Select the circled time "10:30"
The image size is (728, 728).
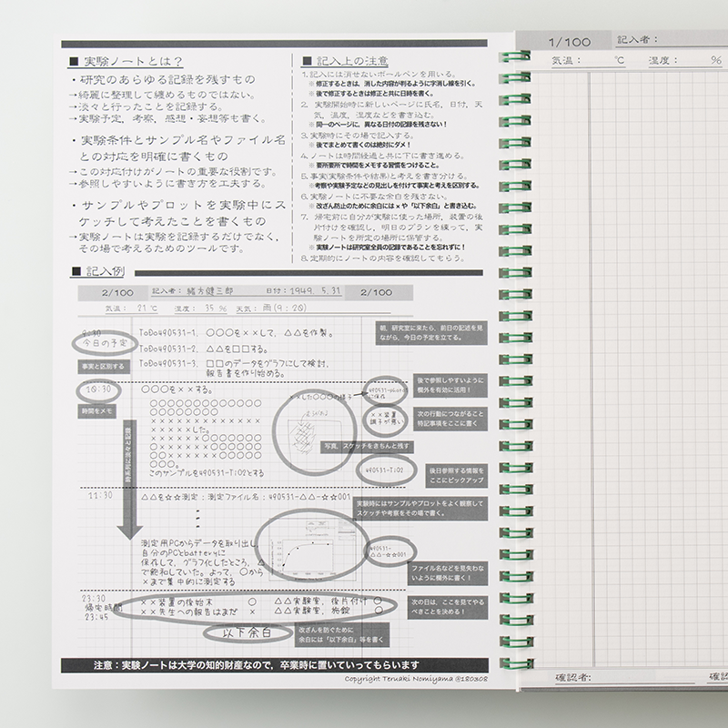(x=98, y=389)
